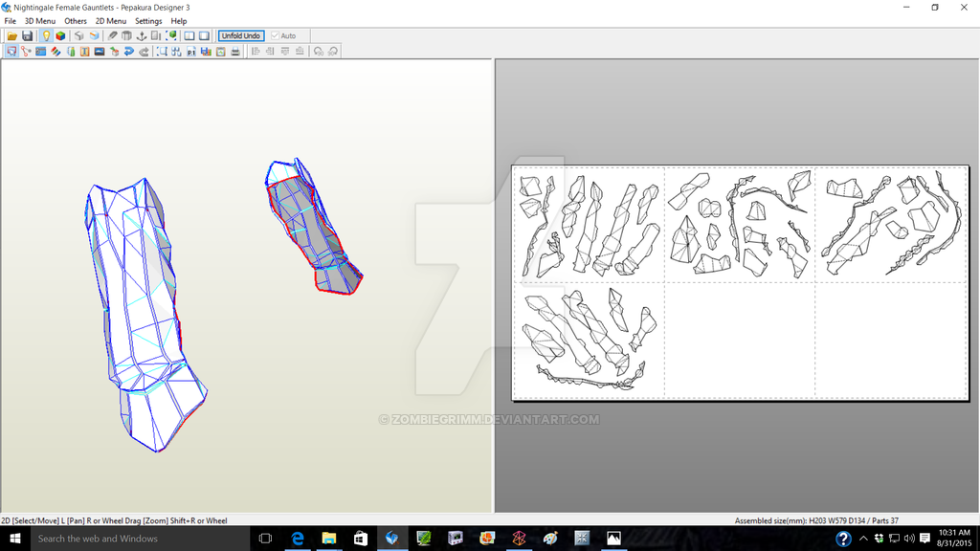Click the Open file folder icon
The image size is (980, 551).
tap(11, 36)
